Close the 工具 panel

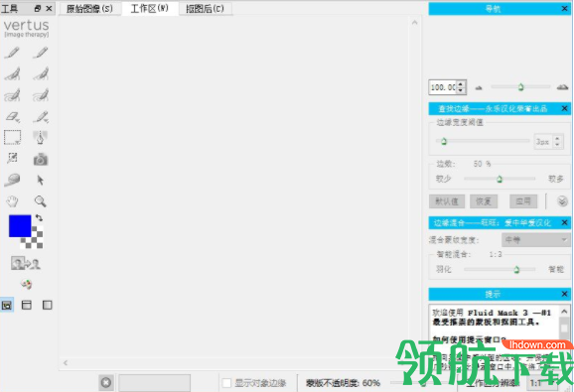point(49,8)
